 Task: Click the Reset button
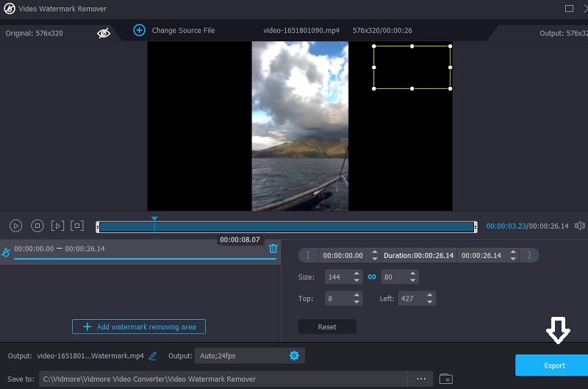[327, 326]
